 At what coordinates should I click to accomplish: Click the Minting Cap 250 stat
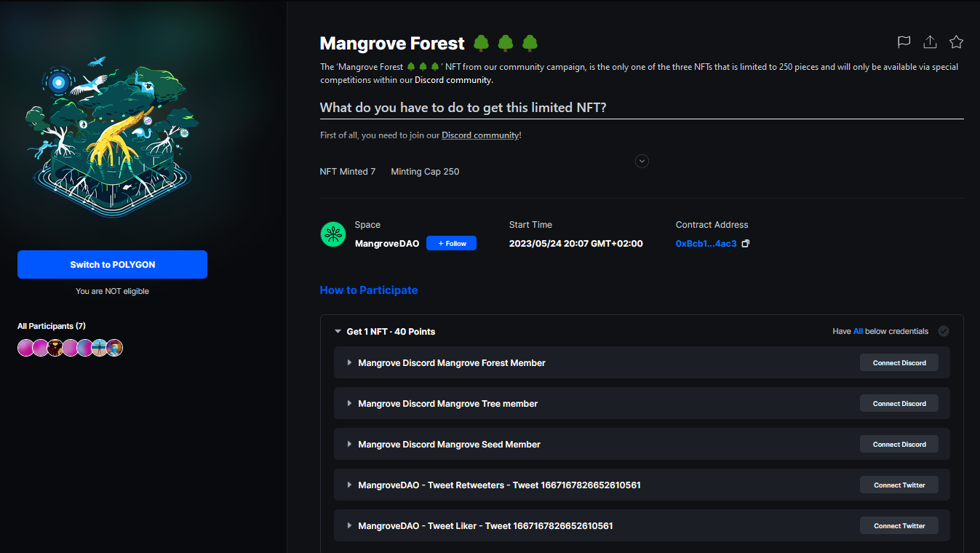tap(425, 172)
